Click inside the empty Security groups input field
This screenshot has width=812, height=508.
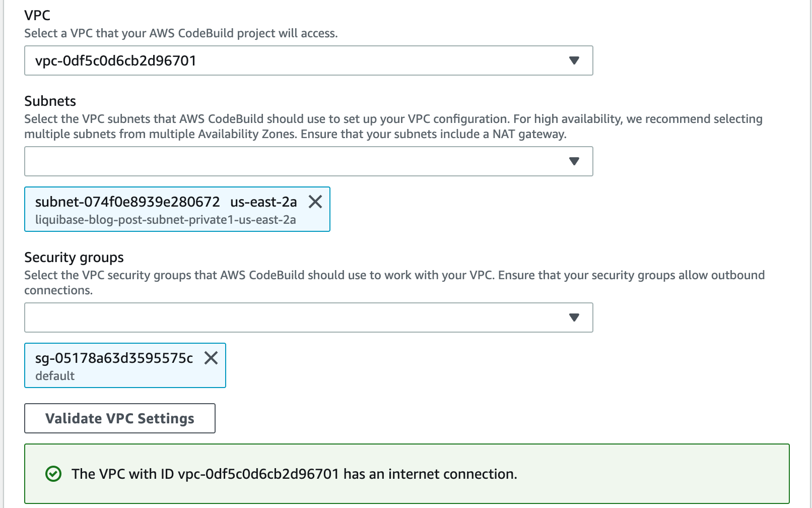(252, 317)
